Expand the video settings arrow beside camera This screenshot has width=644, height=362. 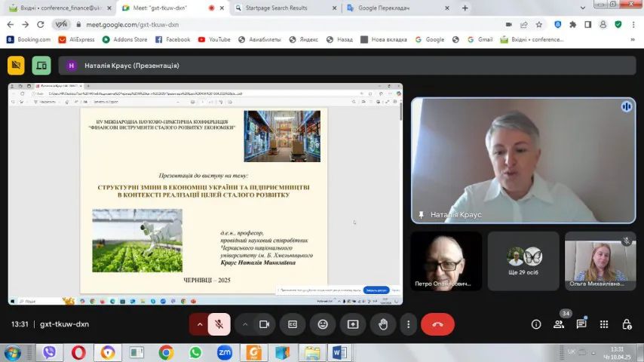[245, 324]
